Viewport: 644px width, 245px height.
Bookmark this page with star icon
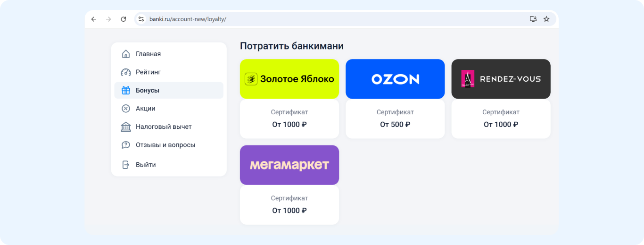(546, 19)
